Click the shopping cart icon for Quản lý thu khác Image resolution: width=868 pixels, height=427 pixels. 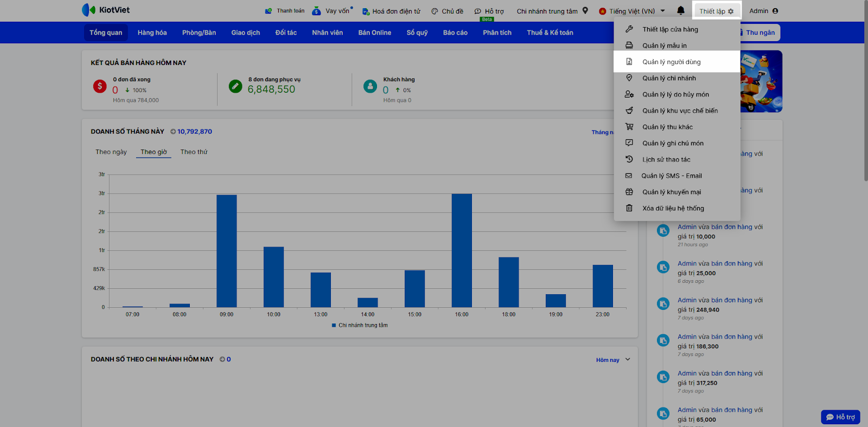tap(629, 127)
